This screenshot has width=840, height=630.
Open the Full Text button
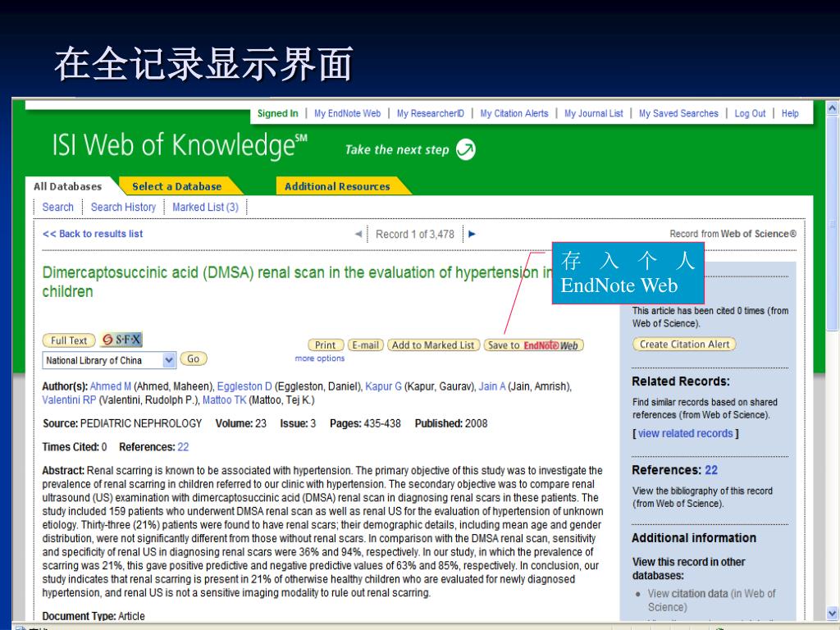pos(69,340)
